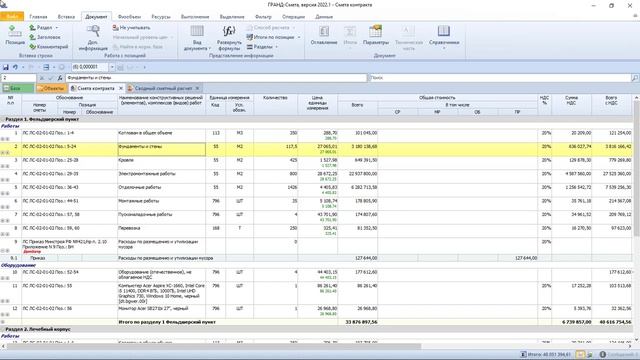Confirm entry with checkmark icon

(x=51, y=78)
